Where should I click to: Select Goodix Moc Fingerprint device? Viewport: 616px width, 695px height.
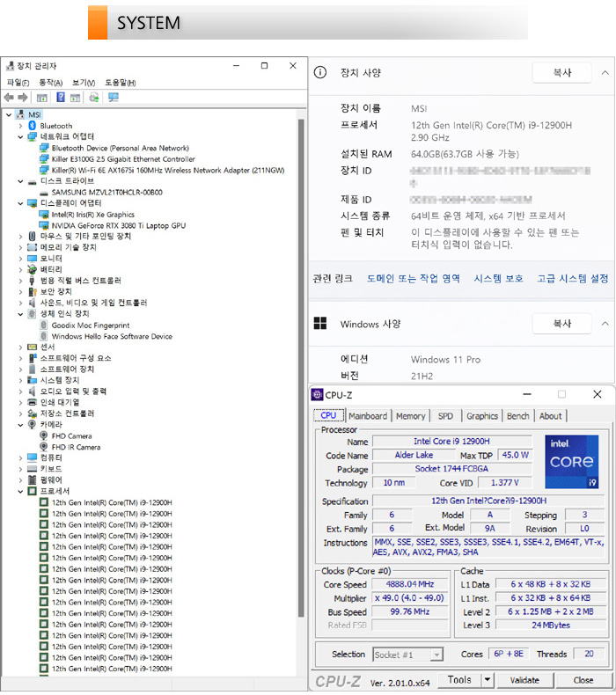coord(91,326)
